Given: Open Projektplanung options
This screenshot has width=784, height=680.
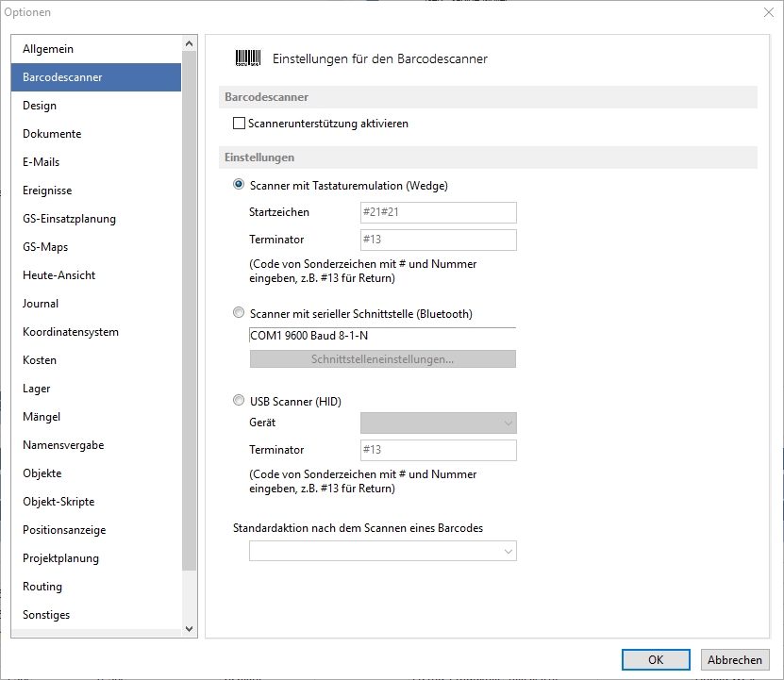Looking at the screenshot, I should click(96, 558).
